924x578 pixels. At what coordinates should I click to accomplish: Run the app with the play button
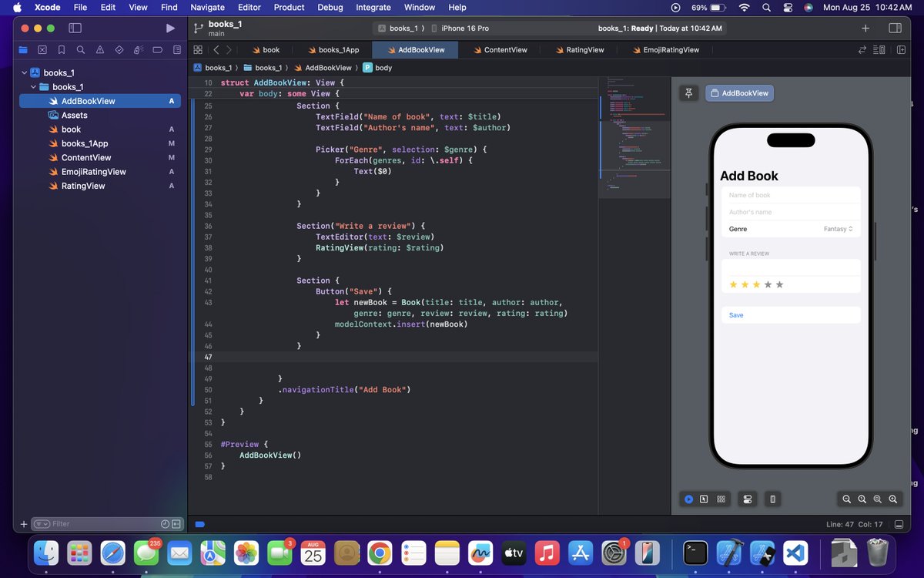(170, 29)
